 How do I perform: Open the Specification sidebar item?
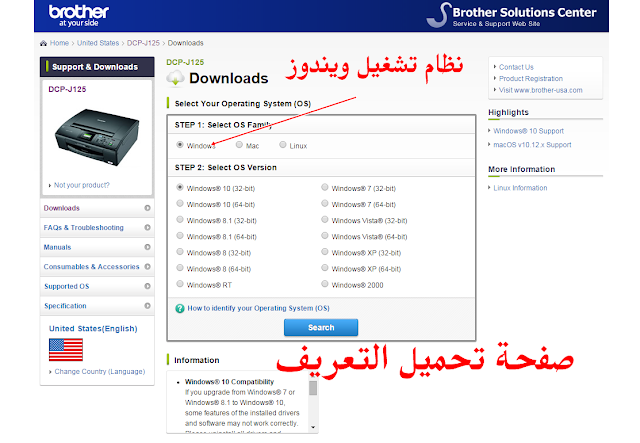97,306
